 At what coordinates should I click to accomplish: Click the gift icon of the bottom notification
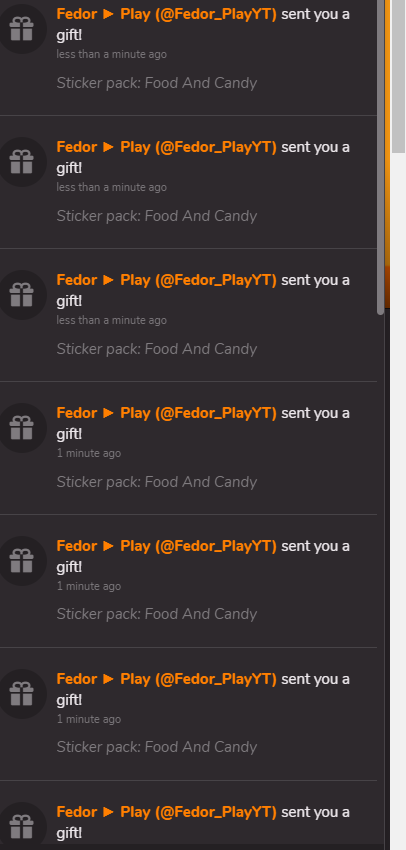point(22,827)
